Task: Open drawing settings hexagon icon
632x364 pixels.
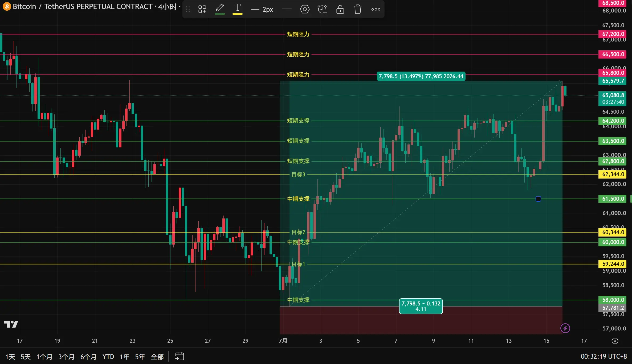Action: [x=305, y=10]
